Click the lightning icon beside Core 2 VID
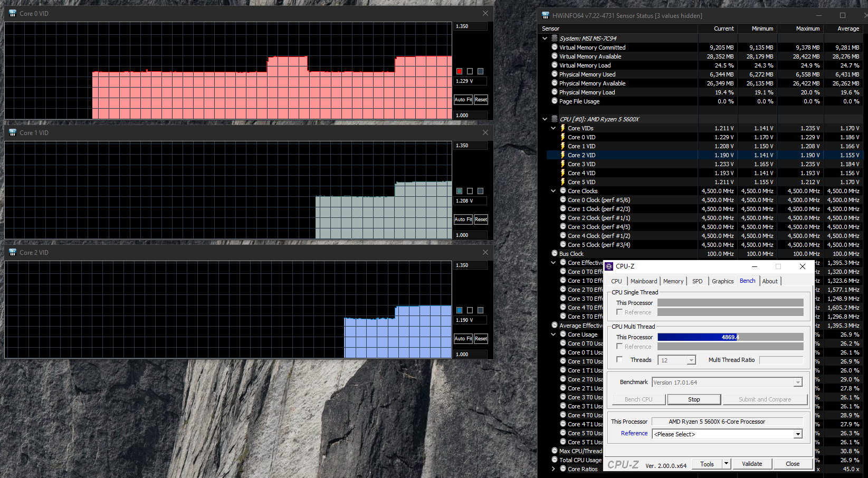The width and height of the screenshot is (868, 478). [563, 155]
